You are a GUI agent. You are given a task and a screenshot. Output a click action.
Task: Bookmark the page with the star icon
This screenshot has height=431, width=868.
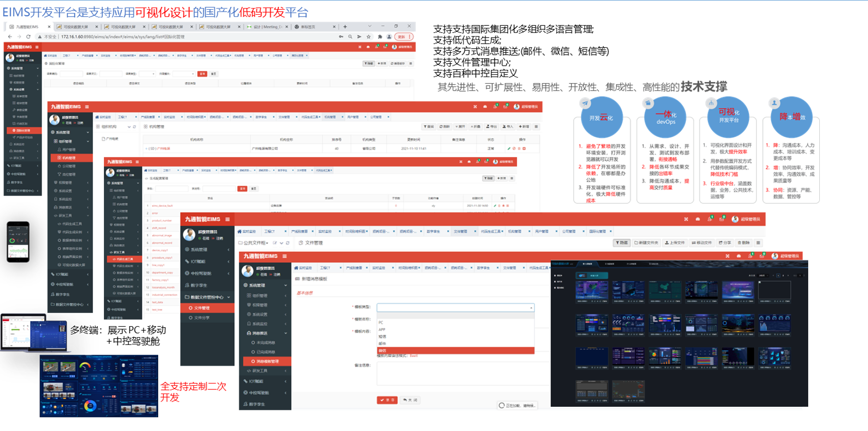[369, 36]
